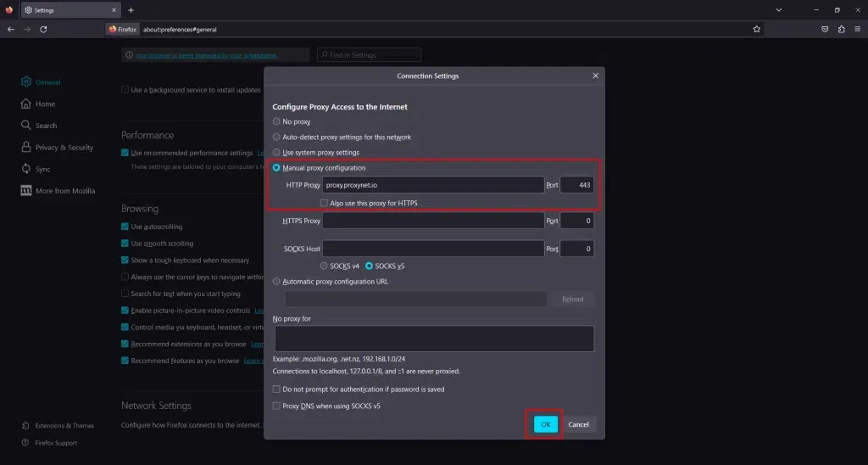
Task: Uncheck Control media via keyboard, headset
Action: pos(125,327)
